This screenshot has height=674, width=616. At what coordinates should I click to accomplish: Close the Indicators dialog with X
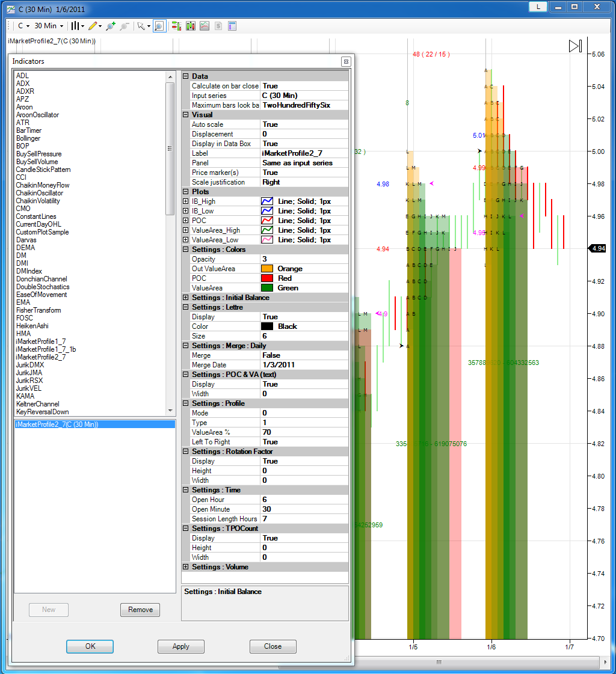tap(346, 61)
